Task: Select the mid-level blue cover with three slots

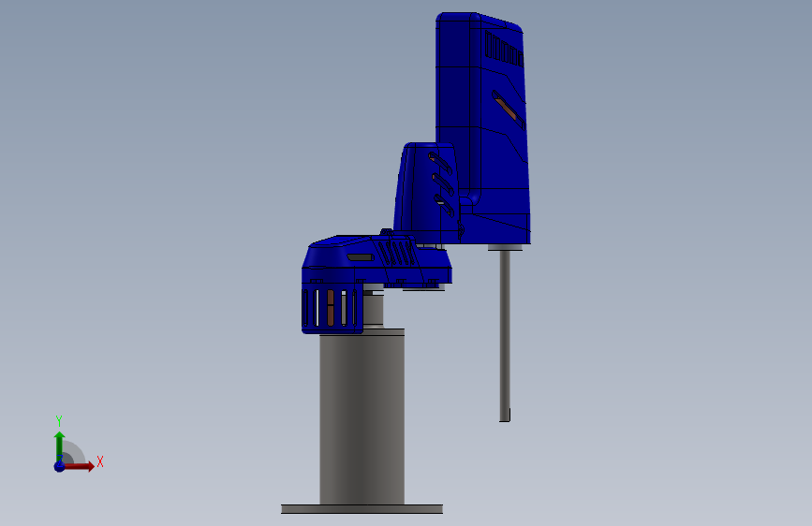Action: coord(426,193)
